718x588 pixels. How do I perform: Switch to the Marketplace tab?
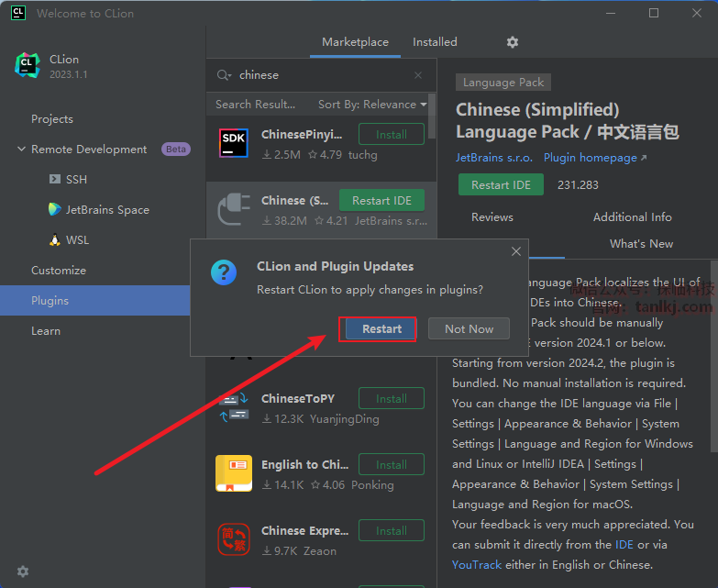pyautogui.click(x=355, y=42)
